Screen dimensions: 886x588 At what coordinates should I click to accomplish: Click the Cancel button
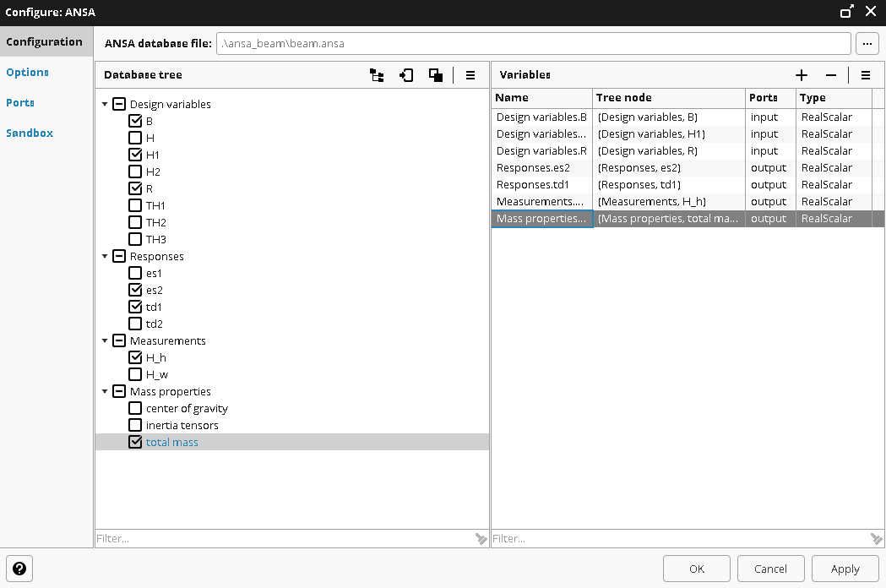(x=771, y=569)
